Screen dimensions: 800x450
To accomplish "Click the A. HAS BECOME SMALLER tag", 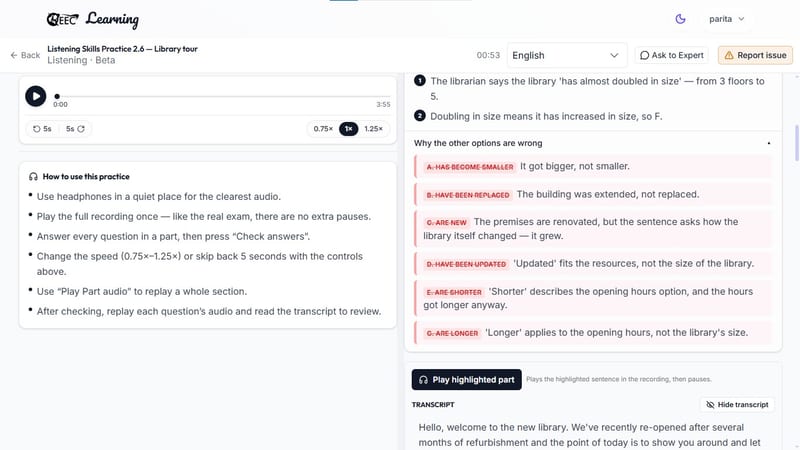I will pyautogui.click(x=470, y=167).
